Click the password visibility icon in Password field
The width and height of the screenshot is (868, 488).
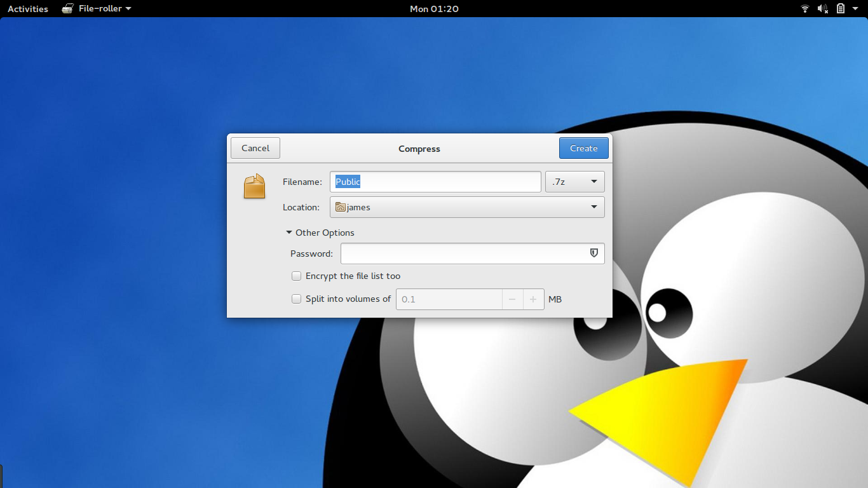click(x=594, y=253)
